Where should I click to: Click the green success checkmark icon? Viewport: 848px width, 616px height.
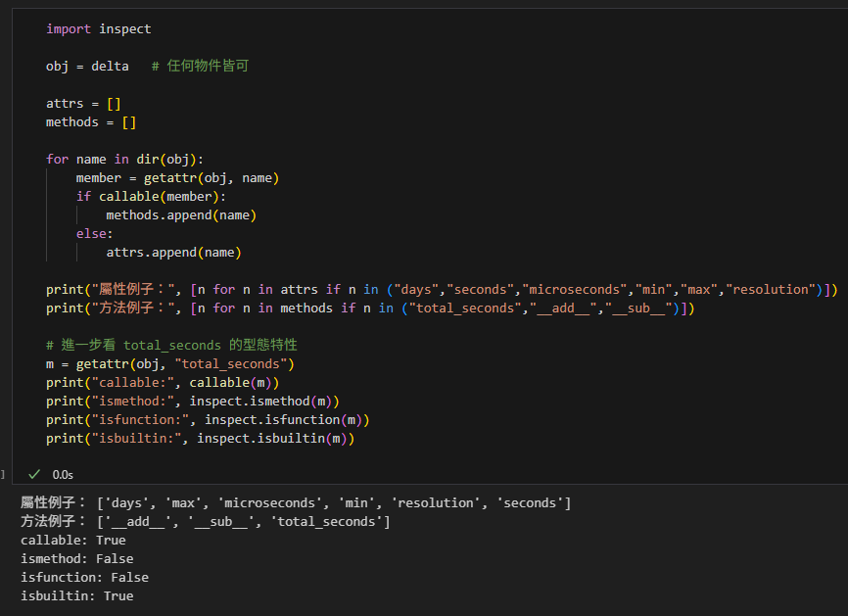click(x=34, y=474)
